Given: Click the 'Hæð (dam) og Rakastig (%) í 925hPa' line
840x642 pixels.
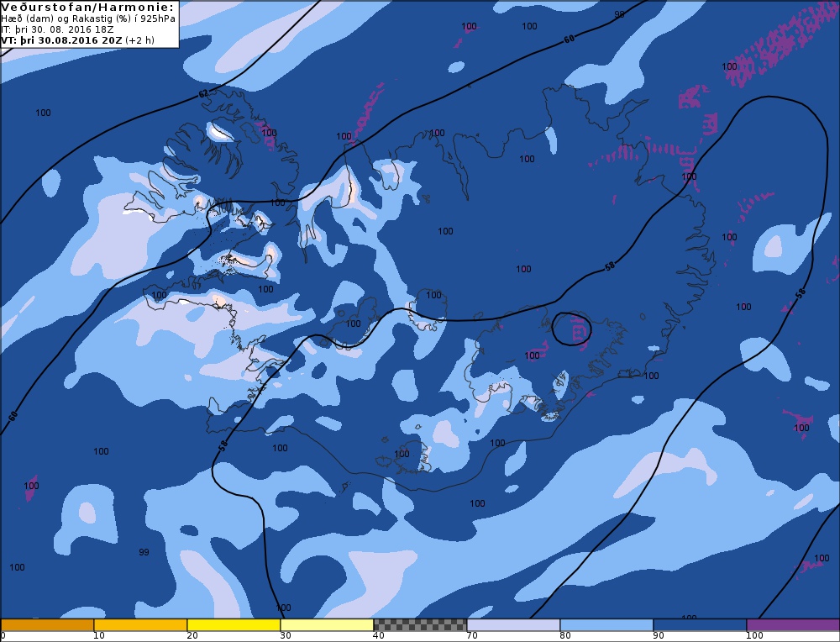Looking at the screenshot, I should [x=88, y=18].
